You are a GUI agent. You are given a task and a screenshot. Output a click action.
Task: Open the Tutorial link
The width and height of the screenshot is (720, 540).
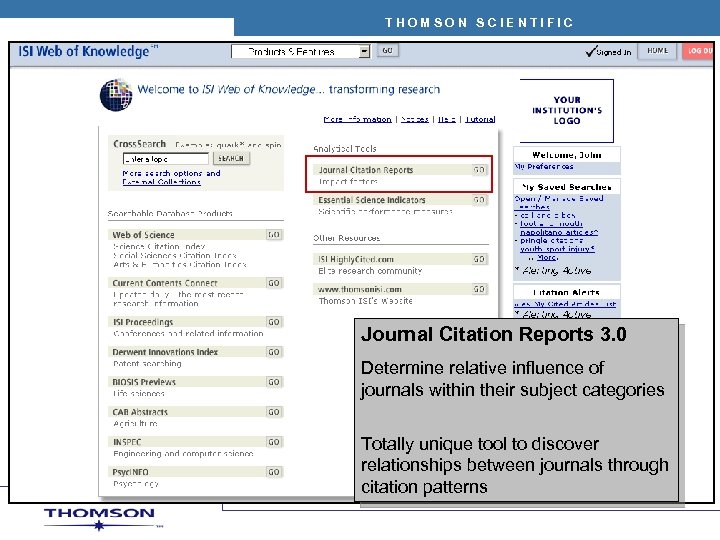(x=480, y=119)
